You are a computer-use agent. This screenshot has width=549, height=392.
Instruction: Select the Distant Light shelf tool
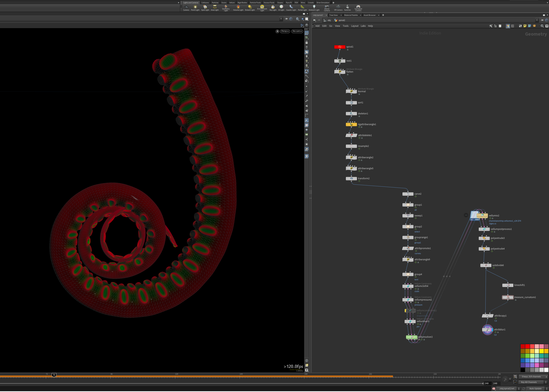coord(250,8)
